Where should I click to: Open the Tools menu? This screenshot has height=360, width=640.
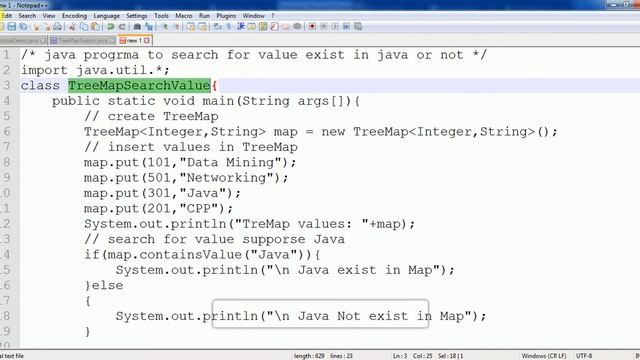coord(161,16)
